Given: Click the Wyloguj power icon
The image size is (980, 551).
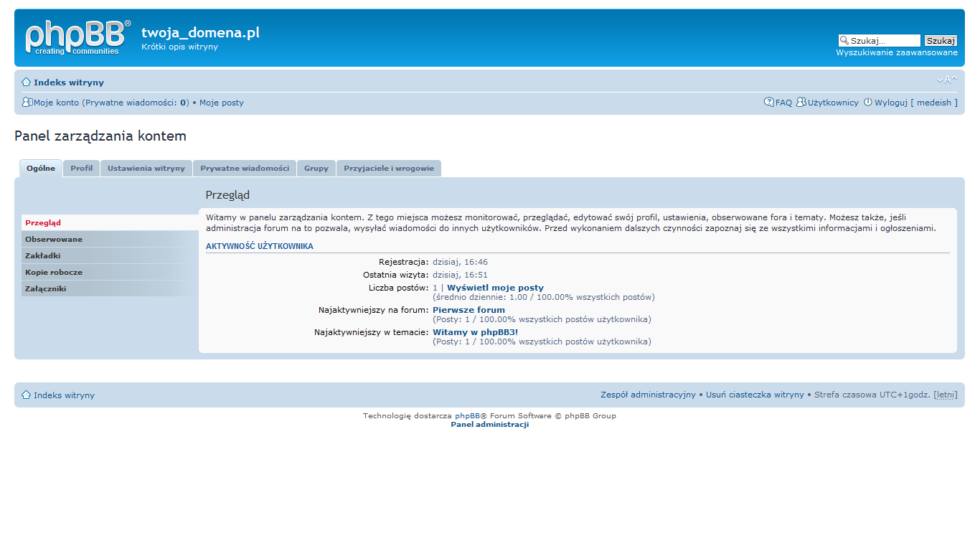Looking at the screenshot, I should tap(869, 102).
